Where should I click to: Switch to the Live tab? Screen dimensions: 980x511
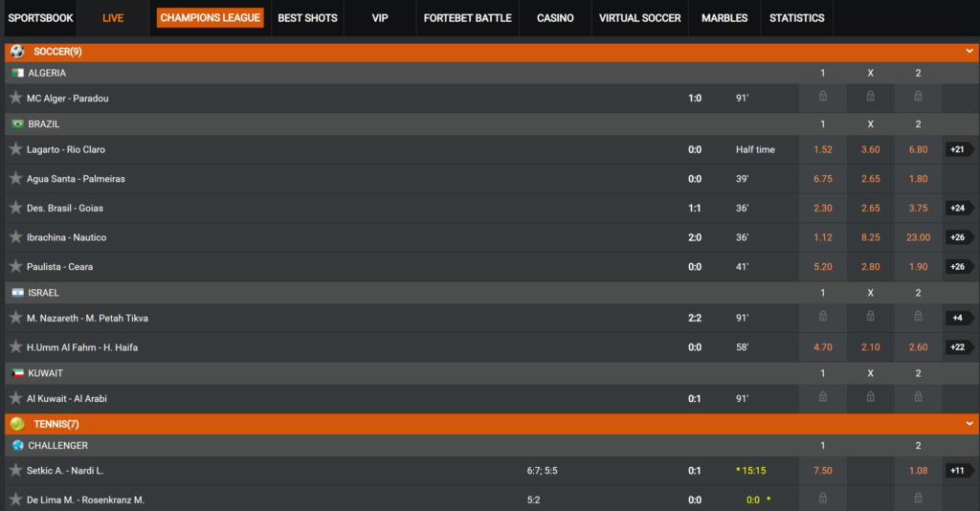point(113,18)
